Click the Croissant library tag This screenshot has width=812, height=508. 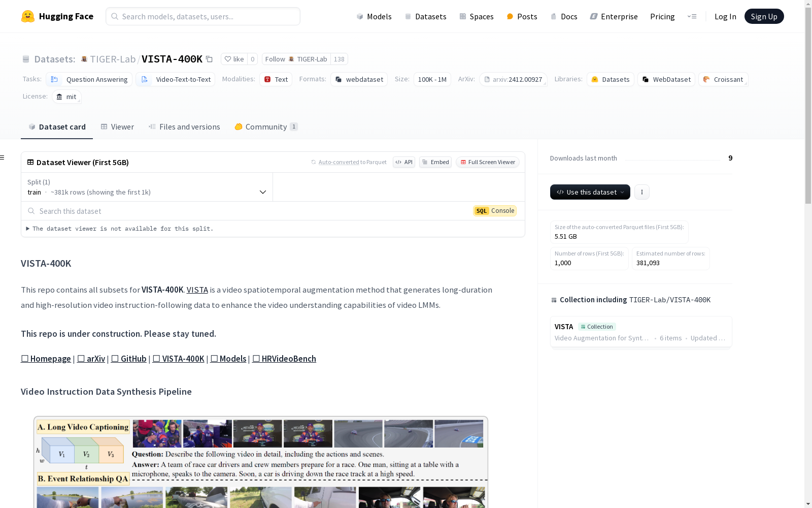(x=723, y=79)
